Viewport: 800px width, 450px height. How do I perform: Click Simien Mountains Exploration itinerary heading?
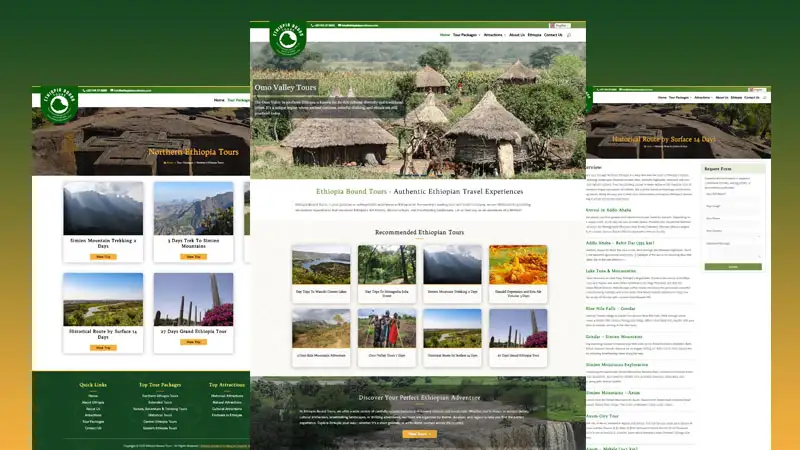coord(617,365)
